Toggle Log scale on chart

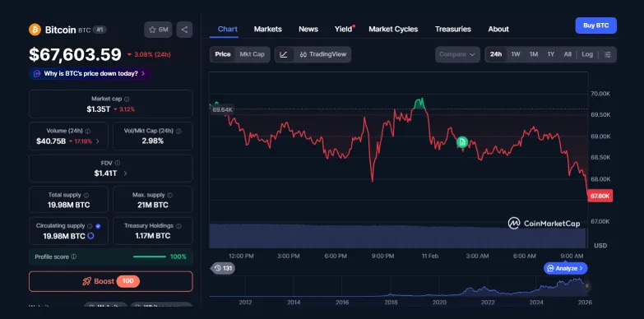[587, 54]
